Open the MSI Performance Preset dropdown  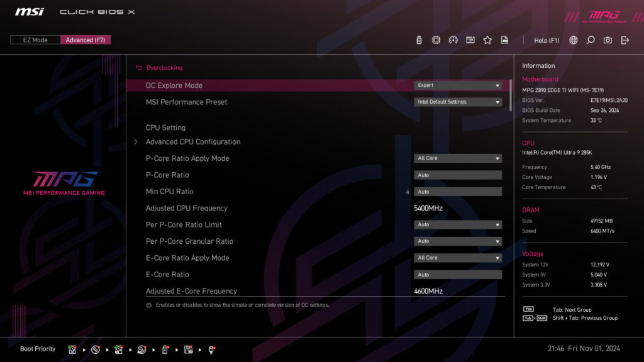[x=457, y=101]
